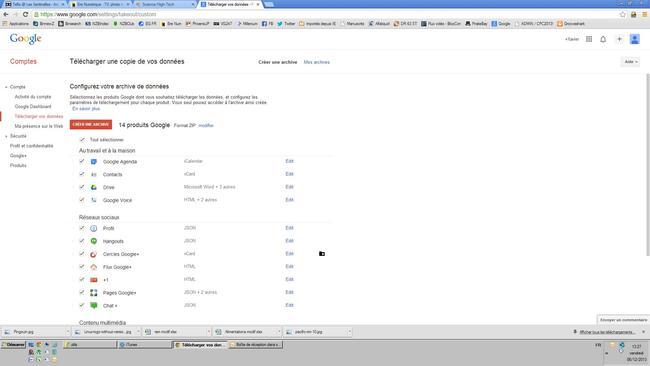Go back with the browser back arrow
Image resolution: width=650 pixels, height=366 pixels.
[6, 14]
